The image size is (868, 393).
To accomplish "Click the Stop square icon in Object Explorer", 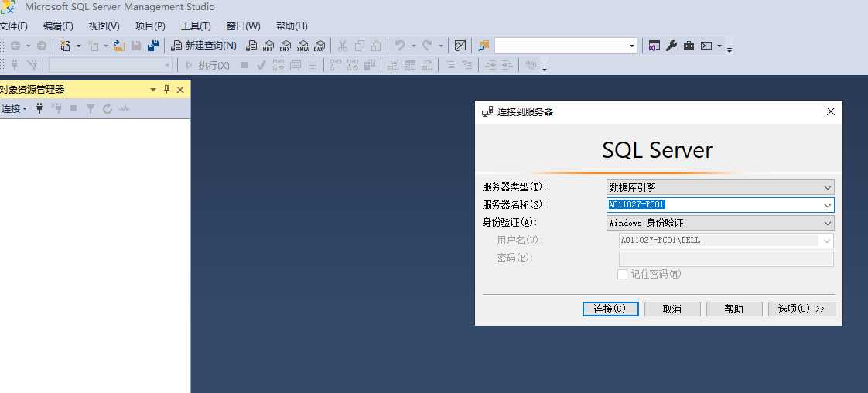I will (73, 109).
